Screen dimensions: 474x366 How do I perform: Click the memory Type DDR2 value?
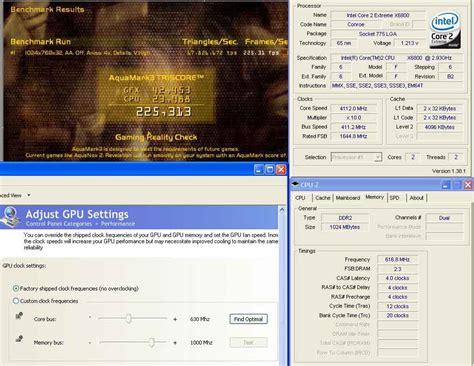[x=345, y=218]
